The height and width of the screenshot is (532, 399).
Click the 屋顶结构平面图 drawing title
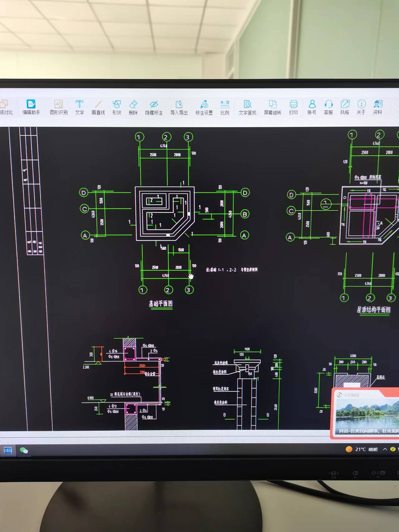(x=373, y=310)
